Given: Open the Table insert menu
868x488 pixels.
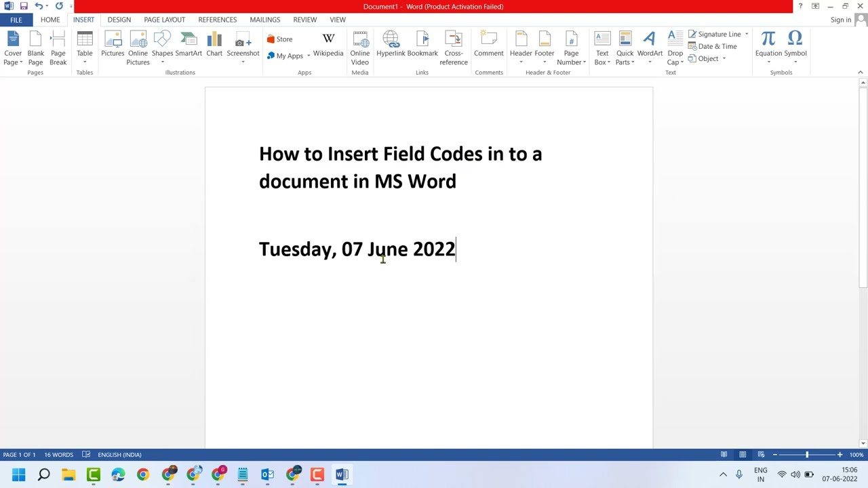Looking at the screenshot, I should pyautogui.click(x=85, y=48).
